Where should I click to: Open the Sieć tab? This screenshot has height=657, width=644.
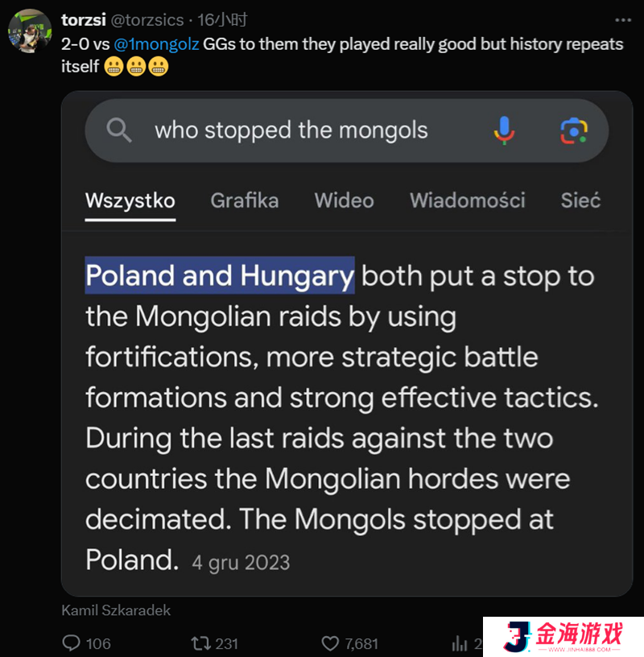[580, 200]
